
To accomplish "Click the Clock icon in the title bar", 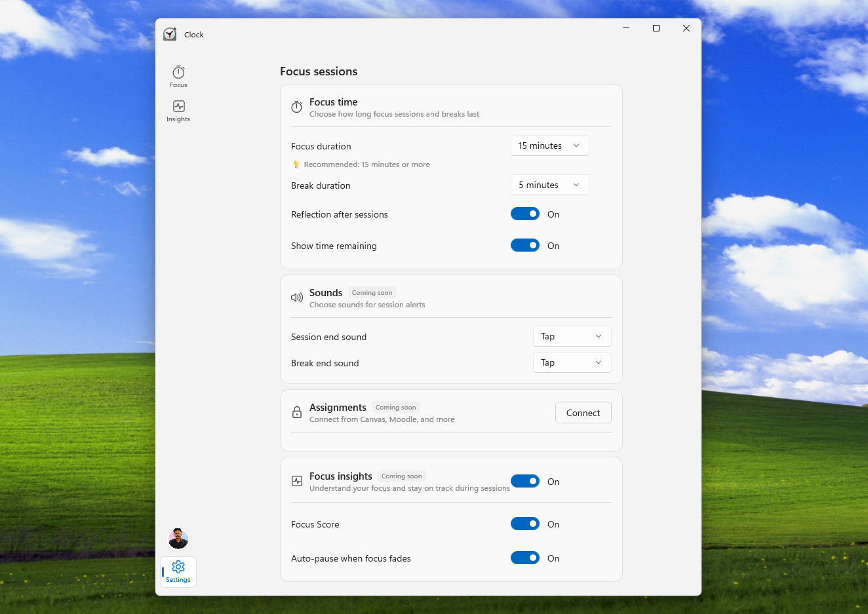I will (170, 33).
